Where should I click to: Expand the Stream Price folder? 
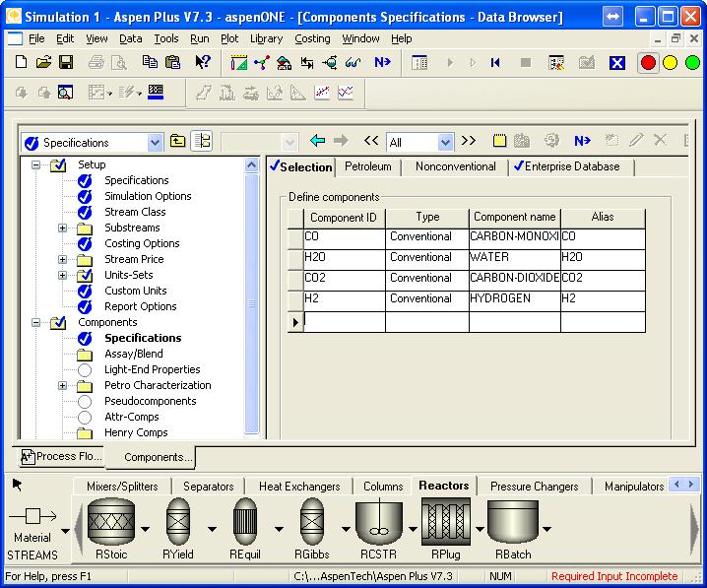63,260
